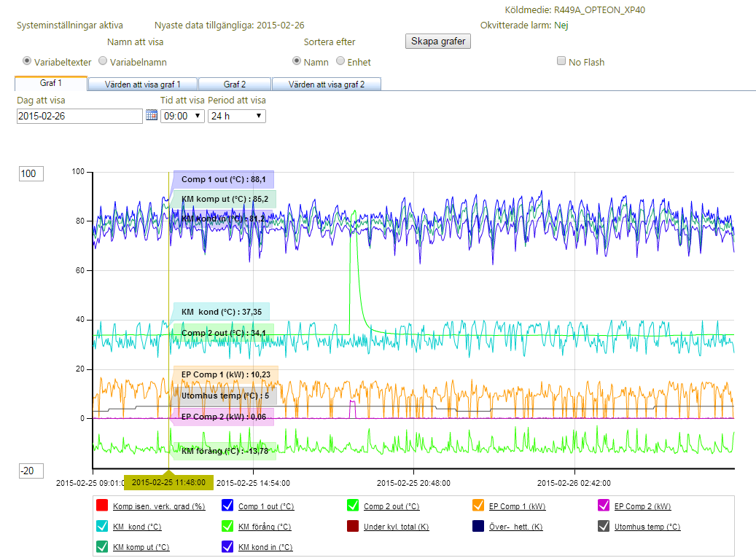This screenshot has height=558, width=756.
Task: Click the Systeminställningar aktiva status text
Action: (x=70, y=25)
